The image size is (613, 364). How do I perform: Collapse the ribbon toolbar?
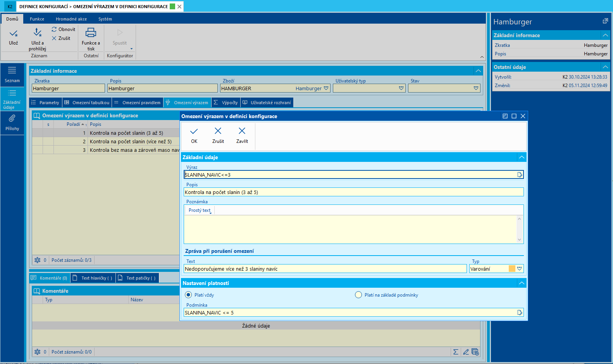pos(482,57)
